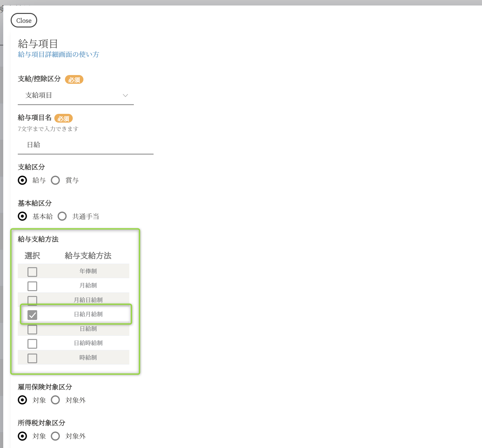Select 基本給 radio button
Image resolution: width=482 pixels, height=448 pixels.
pyautogui.click(x=23, y=216)
